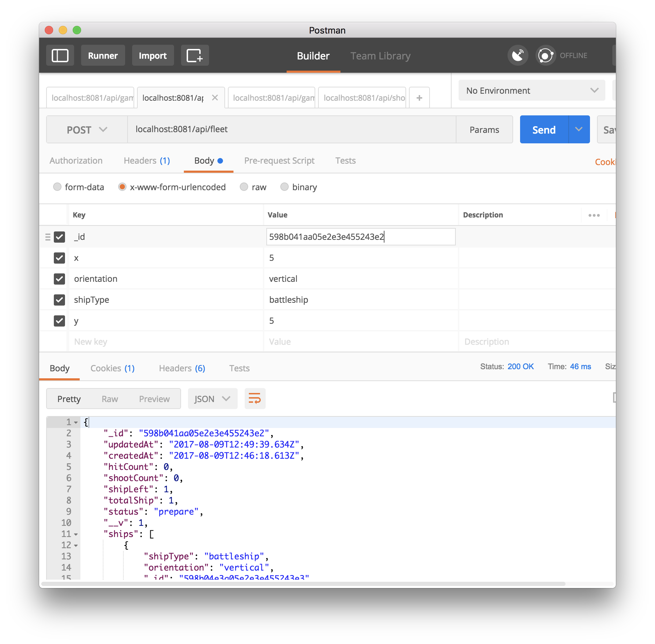Uncheck the y parameter checkbox
The image size is (655, 644).
point(59,321)
